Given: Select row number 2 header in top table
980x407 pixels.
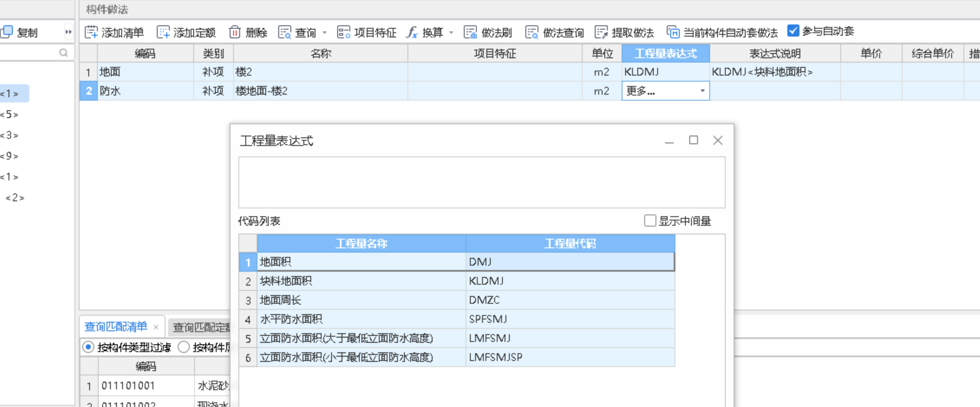Looking at the screenshot, I should [89, 91].
